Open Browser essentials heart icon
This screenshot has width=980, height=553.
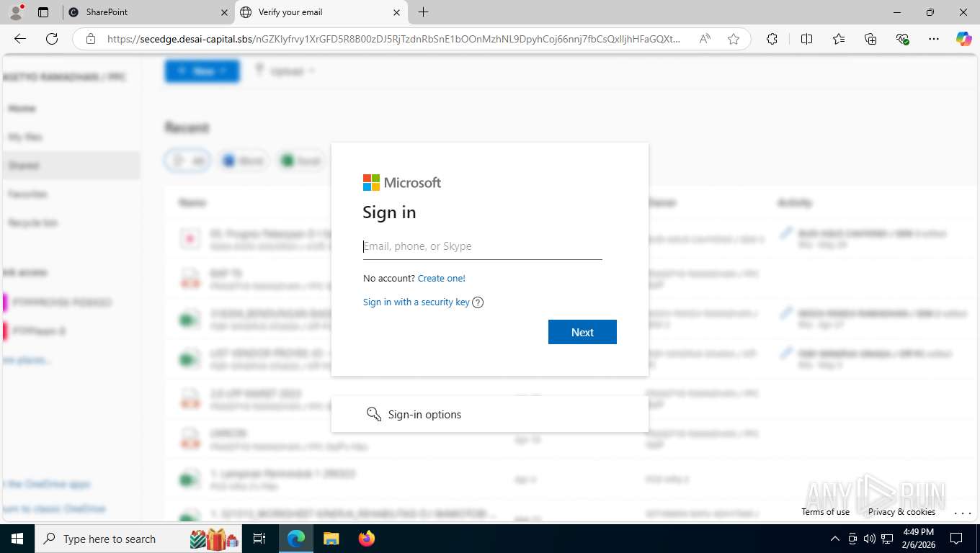coord(902,39)
